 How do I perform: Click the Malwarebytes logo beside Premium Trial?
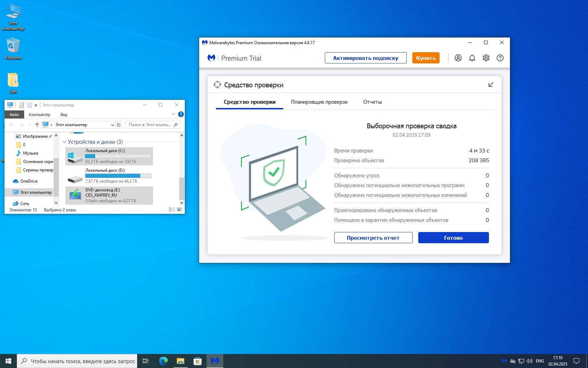coord(211,58)
